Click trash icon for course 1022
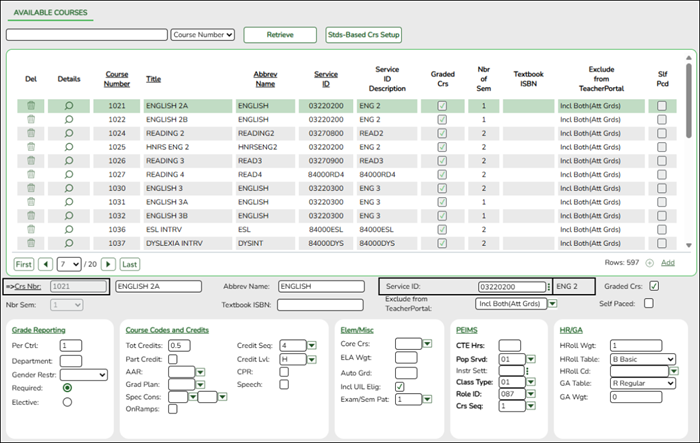This screenshot has width=700, height=443. point(31,119)
